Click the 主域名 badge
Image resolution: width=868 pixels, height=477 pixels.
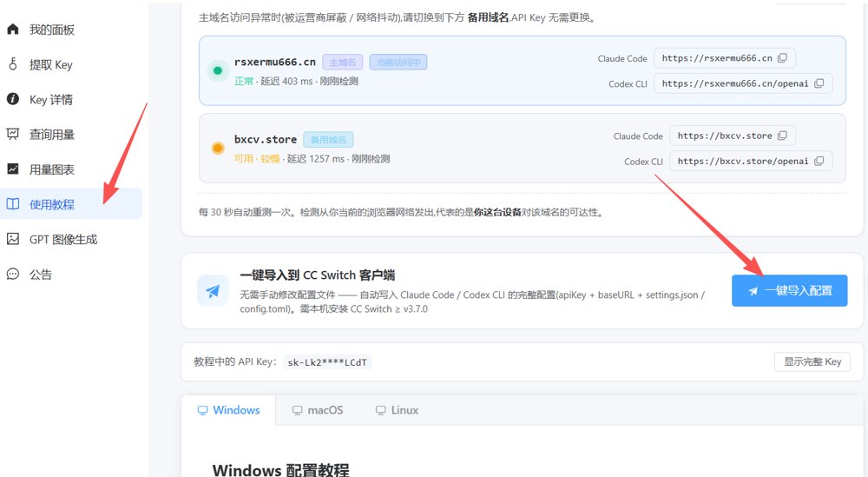(343, 62)
